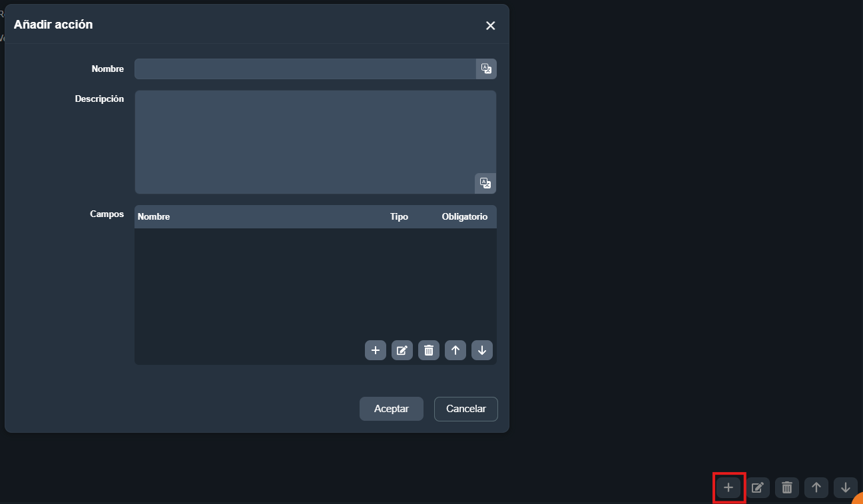Delete the selected field in Campos table

pyautogui.click(x=429, y=350)
